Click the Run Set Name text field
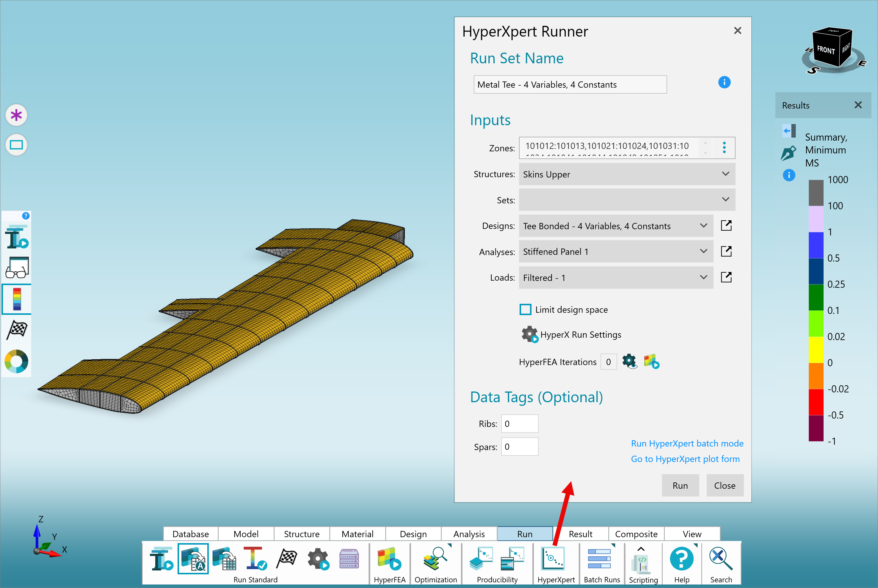878x588 pixels. click(570, 84)
